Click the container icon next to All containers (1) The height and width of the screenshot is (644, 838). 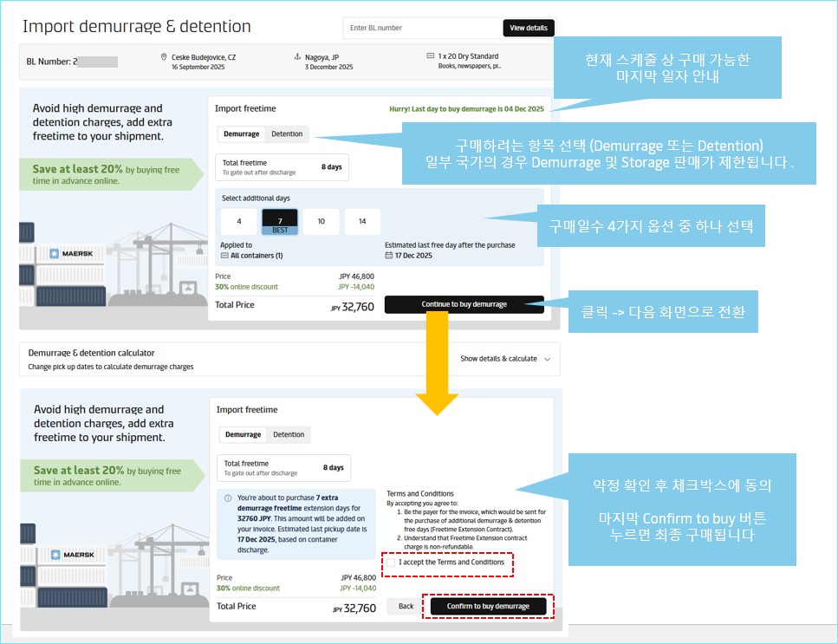[224, 257]
